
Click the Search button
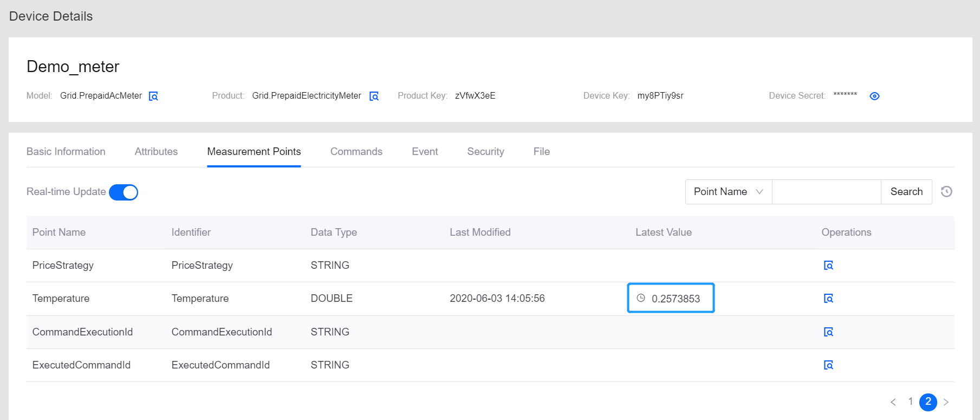pyautogui.click(x=906, y=192)
